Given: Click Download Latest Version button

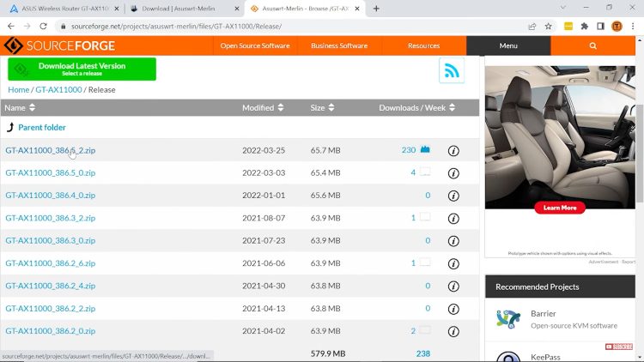Looking at the screenshot, I should (x=82, y=69).
